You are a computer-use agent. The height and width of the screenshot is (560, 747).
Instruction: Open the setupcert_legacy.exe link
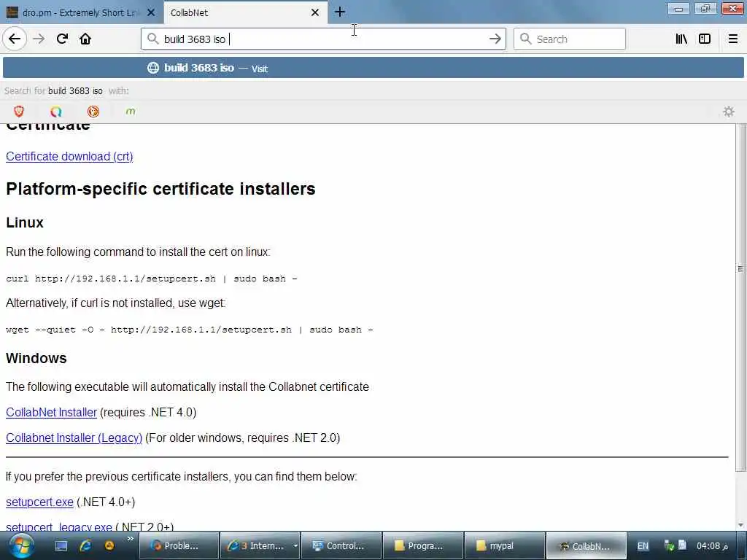(x=58, y=526)
